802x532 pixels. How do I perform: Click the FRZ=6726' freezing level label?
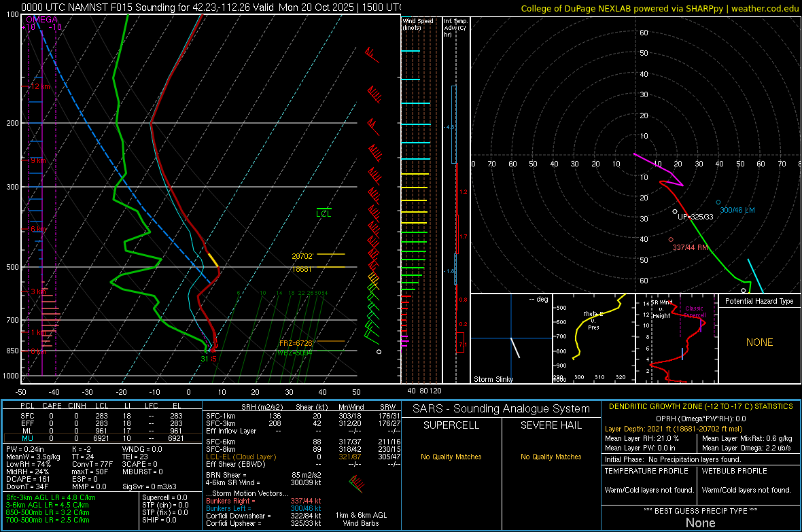pos(296,342)
